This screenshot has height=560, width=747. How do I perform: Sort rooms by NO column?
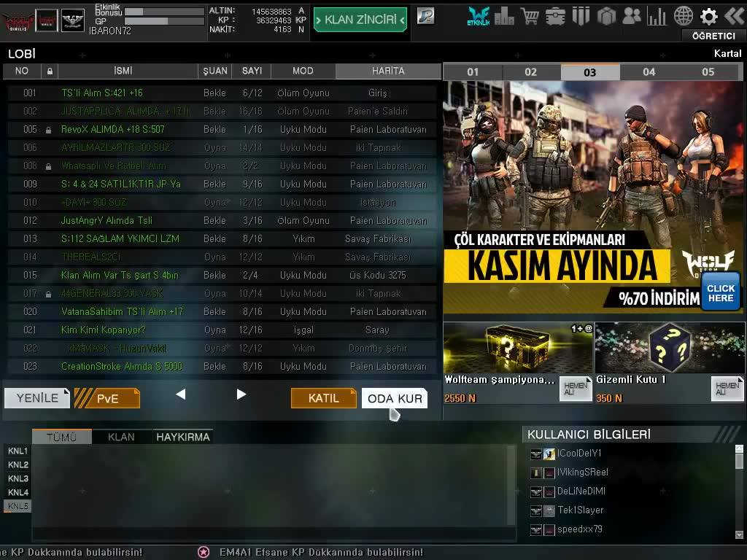22,71
